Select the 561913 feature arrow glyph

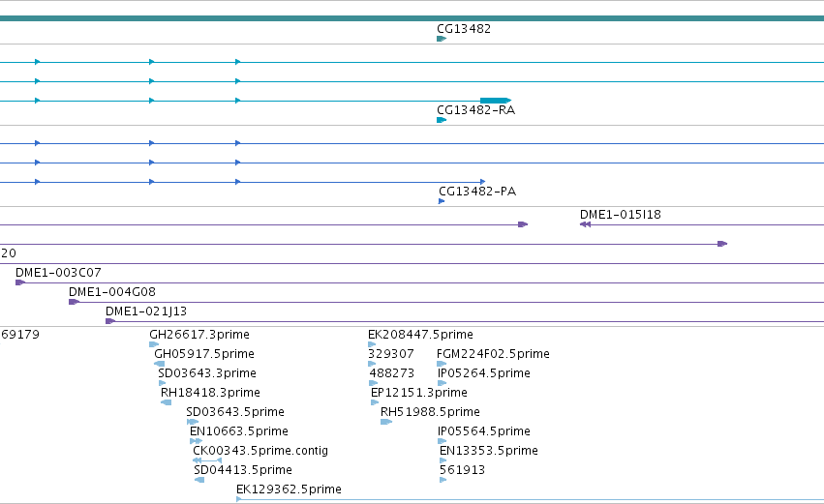click(x=443, y=480)
